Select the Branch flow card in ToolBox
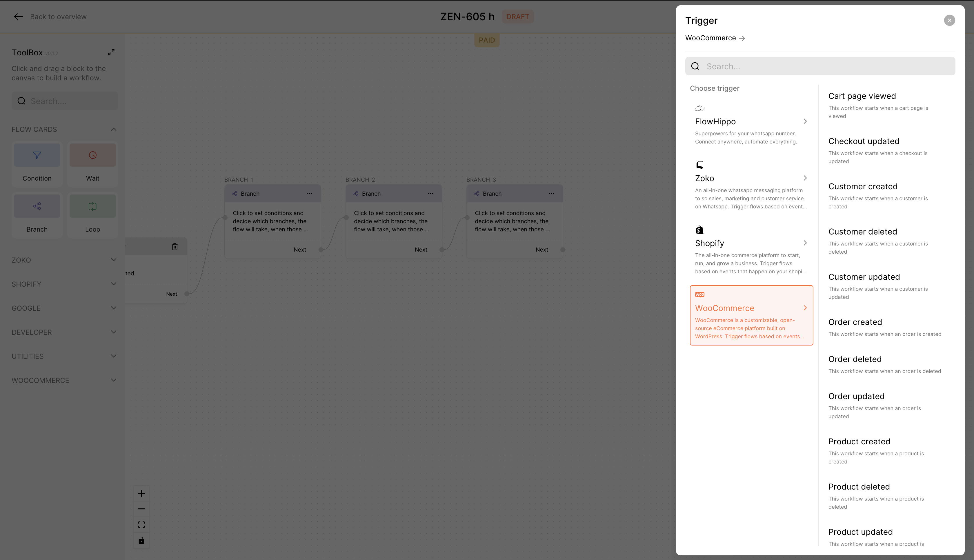This screenshot has width=974, height=560. 37,215
